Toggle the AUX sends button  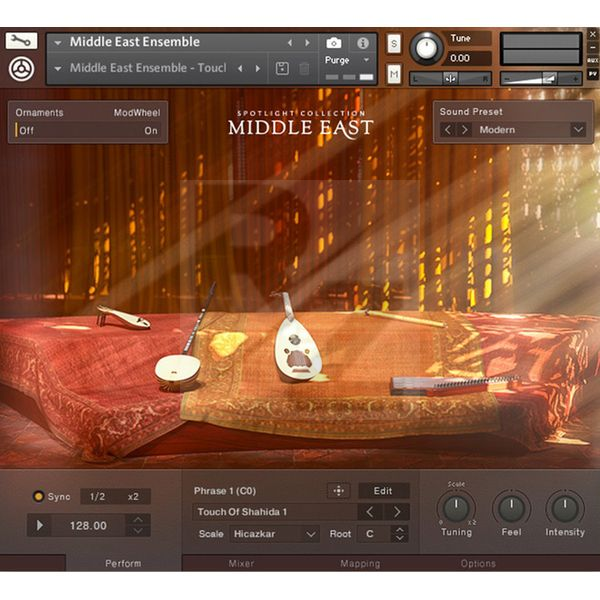click(x=593, y=60)
